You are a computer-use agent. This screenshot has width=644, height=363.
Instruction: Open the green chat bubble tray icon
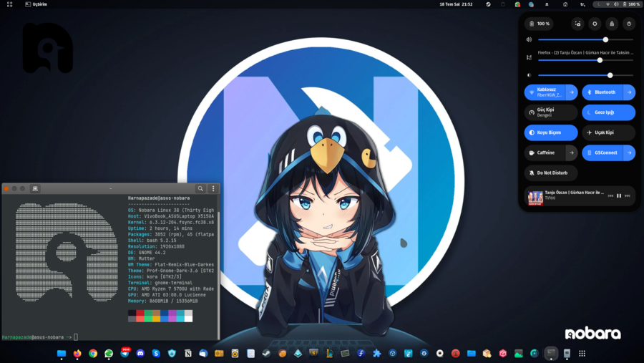tap(517, 4)
